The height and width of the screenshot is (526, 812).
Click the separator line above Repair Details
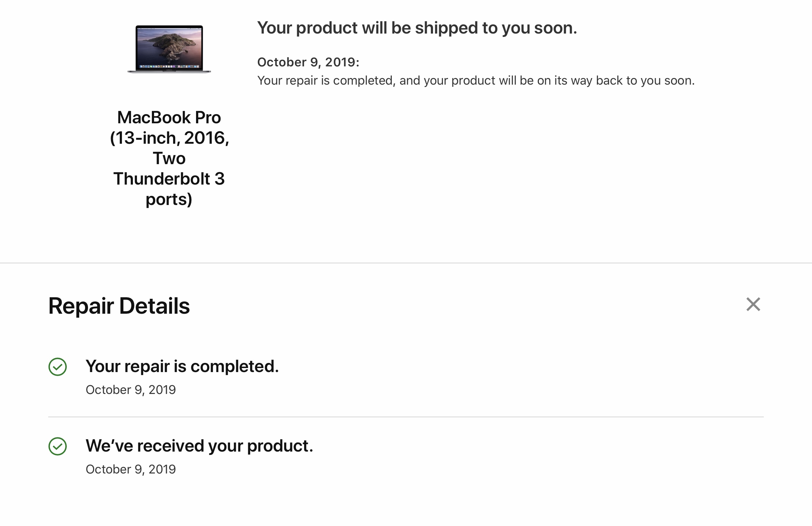coord(406,263)
